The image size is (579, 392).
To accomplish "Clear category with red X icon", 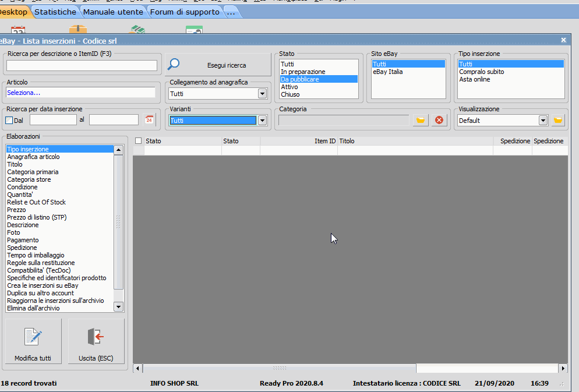I will pos(439,120).
